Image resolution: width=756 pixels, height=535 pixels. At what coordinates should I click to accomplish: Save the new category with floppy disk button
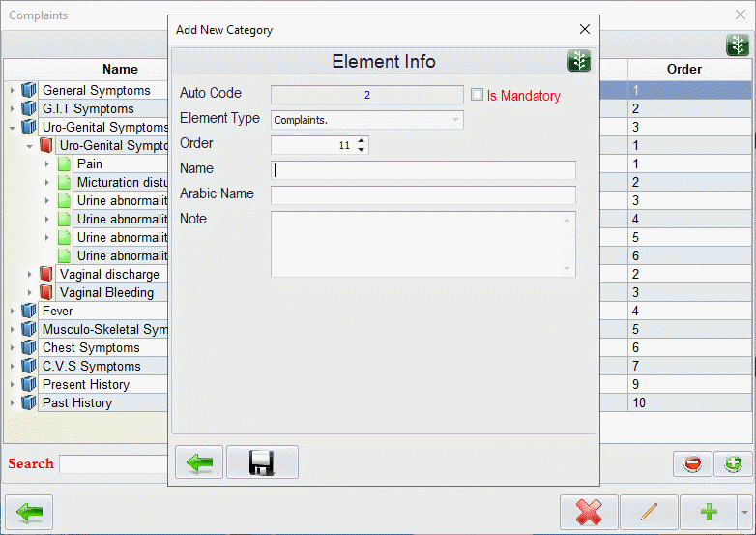(x=262, y=462)
